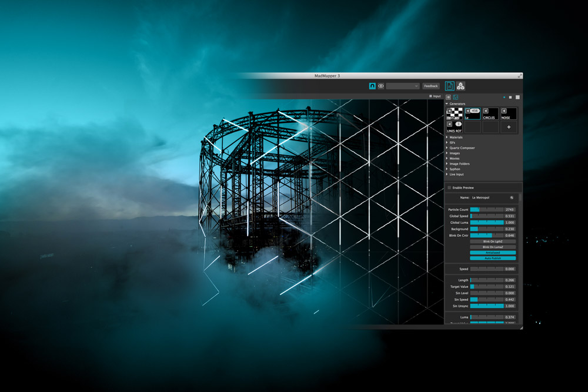Choose the largest thumbnail size square
The width and height of the screenshot is (588, 392).
517,97
